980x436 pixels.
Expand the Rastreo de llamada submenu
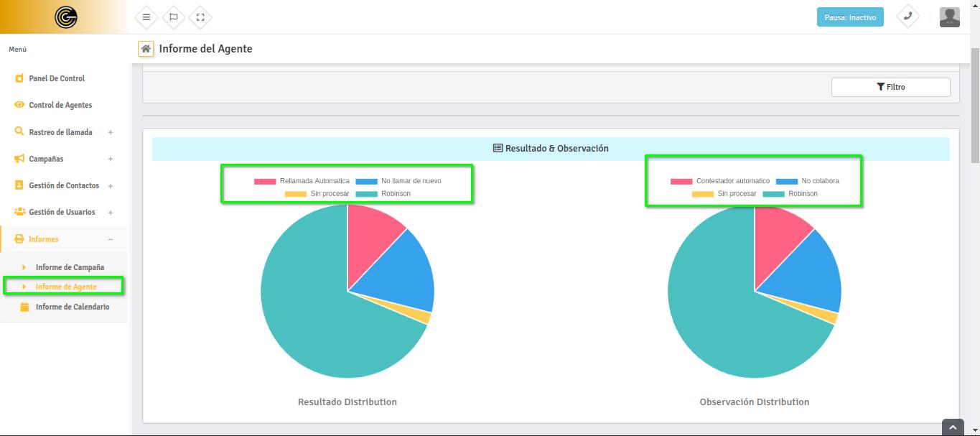click(x=110, y=132)
